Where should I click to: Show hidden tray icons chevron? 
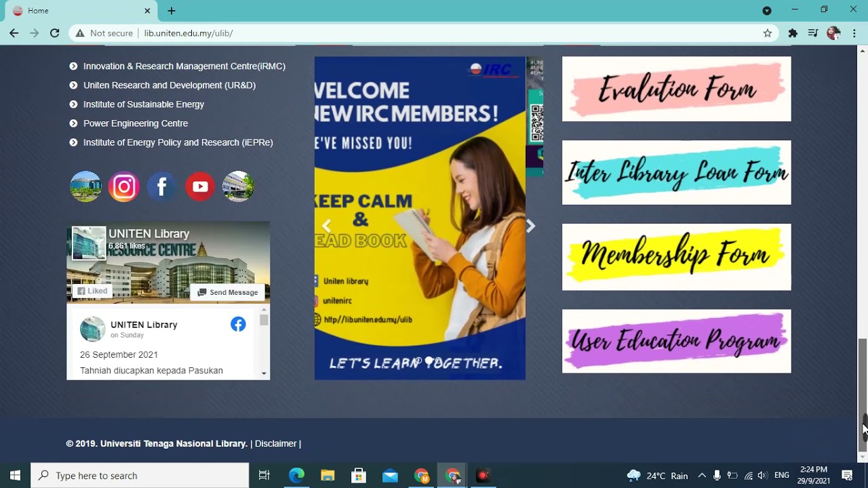click(x=702, y=476)
